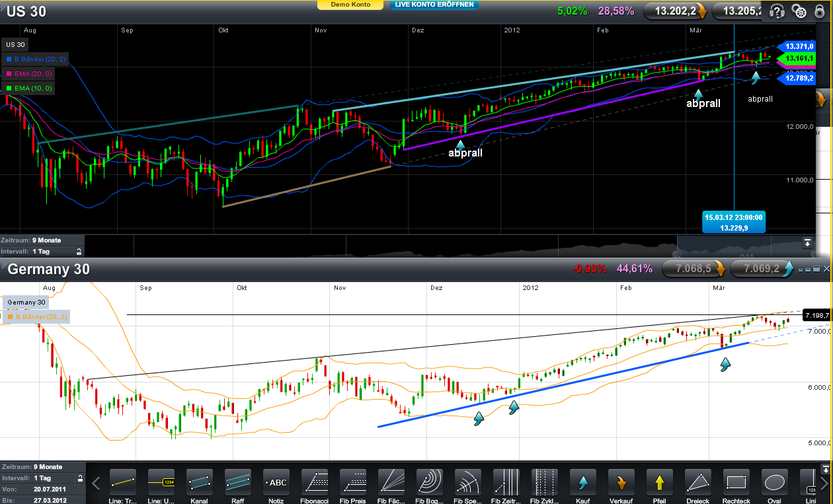Screen dimensions: 833x504
Task: Click the pink 28,58% value
Action: click(x=616, y=11)
